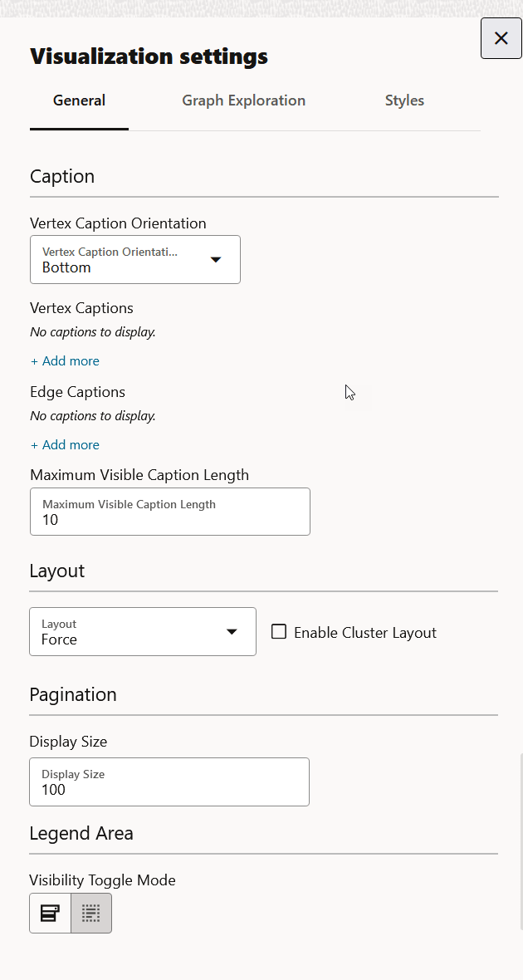The image size is (523, 980).
Task: Focus the Display Size input field
Action: 169,782
